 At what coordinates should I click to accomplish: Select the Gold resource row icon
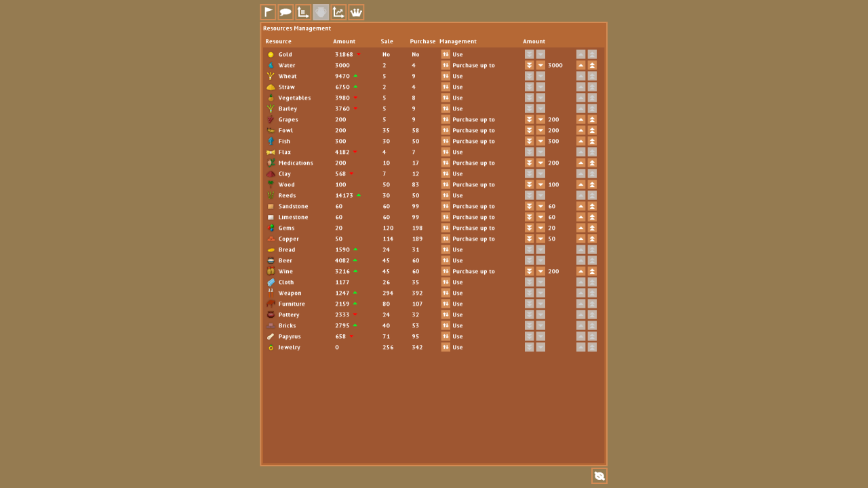tap(271, 54)
